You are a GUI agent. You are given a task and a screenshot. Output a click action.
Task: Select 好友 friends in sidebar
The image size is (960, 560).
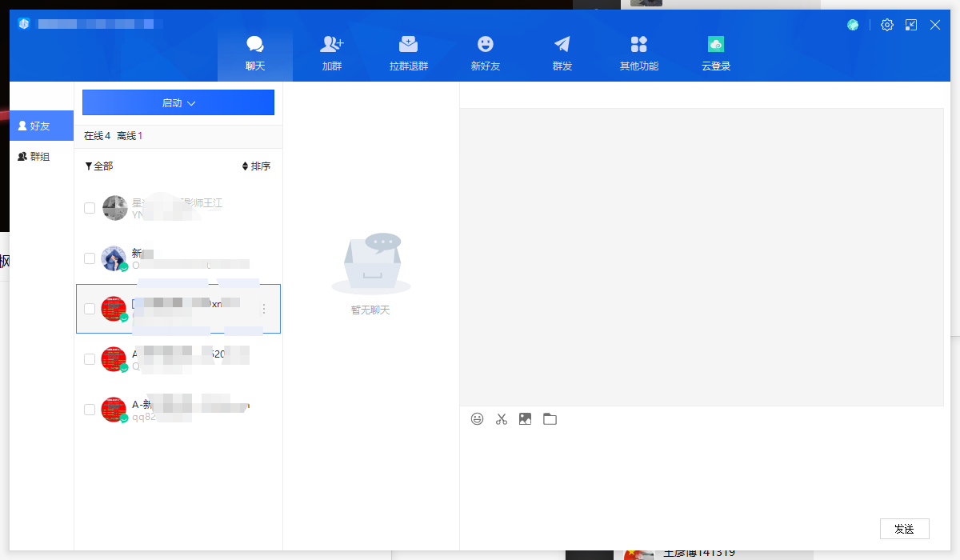click(42, 126)
